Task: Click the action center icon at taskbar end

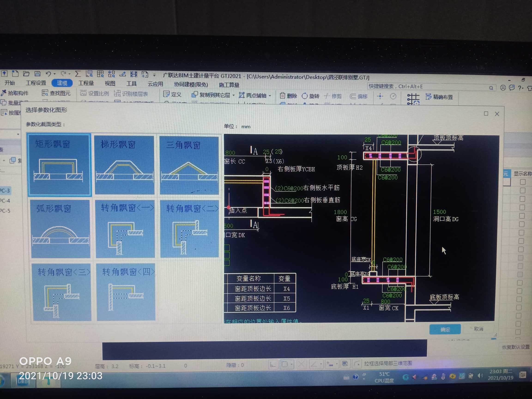Action: pyautogui.click(x=523, y=375)
